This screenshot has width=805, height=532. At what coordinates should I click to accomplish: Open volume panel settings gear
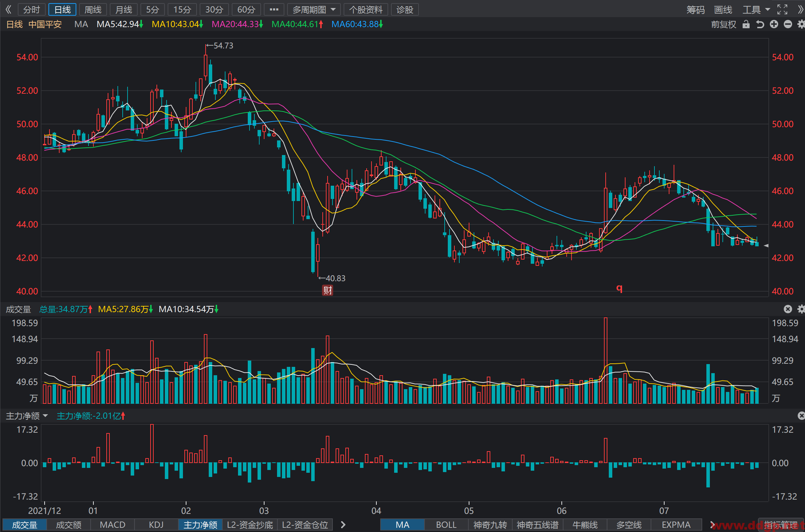[801, 309]
